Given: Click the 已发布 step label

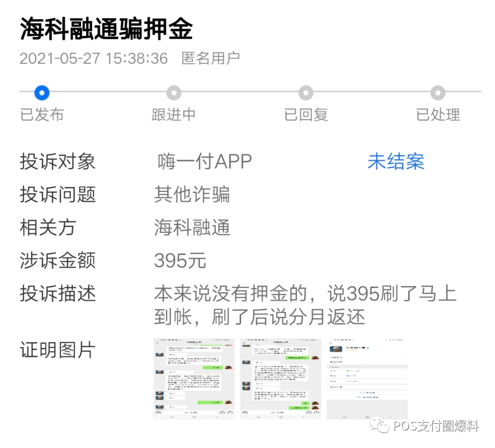Looking at the screenshot, I should point(42,114).
